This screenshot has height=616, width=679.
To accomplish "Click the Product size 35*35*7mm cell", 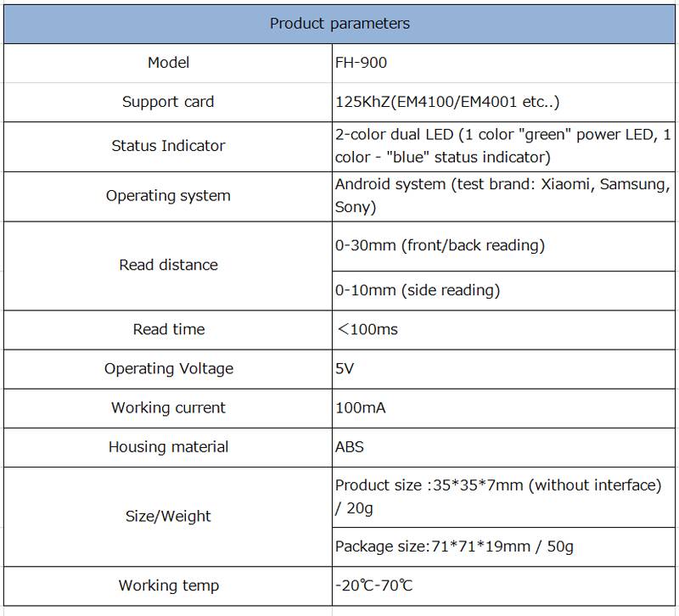I will pos(497,496).
